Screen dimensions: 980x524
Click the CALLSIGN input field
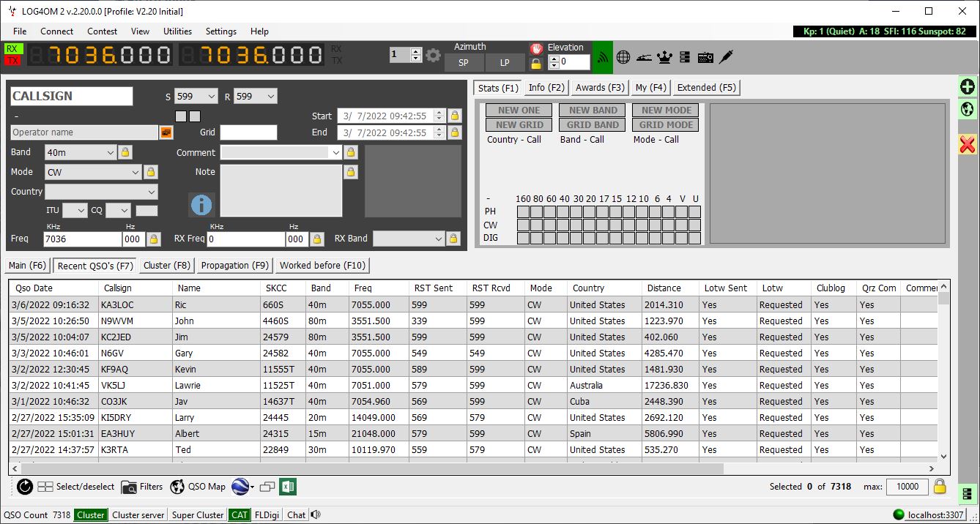[x=72, y=96]
